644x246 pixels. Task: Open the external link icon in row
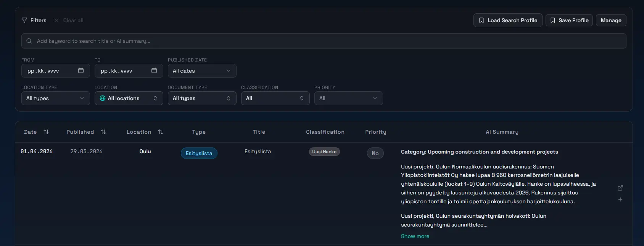click(x=620, y=188)
